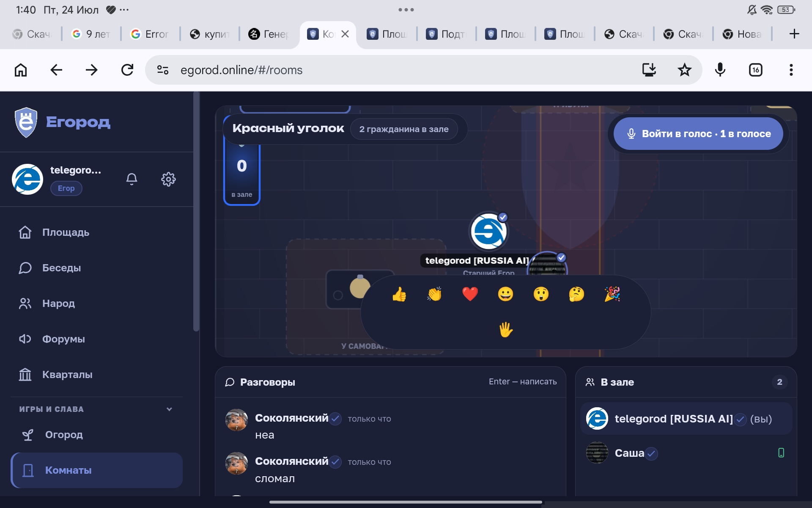This screenshot has width=812, height=508.
Task: Send clapping hands reaction
Action: 434,294
